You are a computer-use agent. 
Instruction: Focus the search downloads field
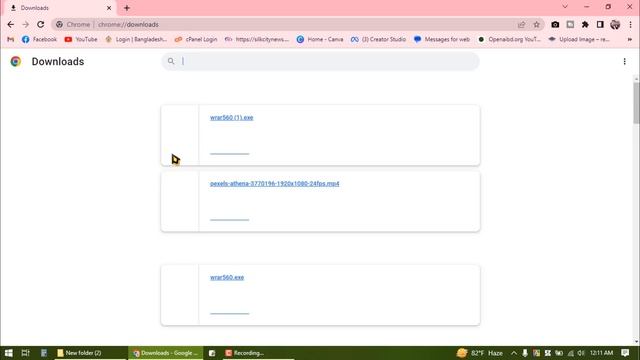(320, 61)
